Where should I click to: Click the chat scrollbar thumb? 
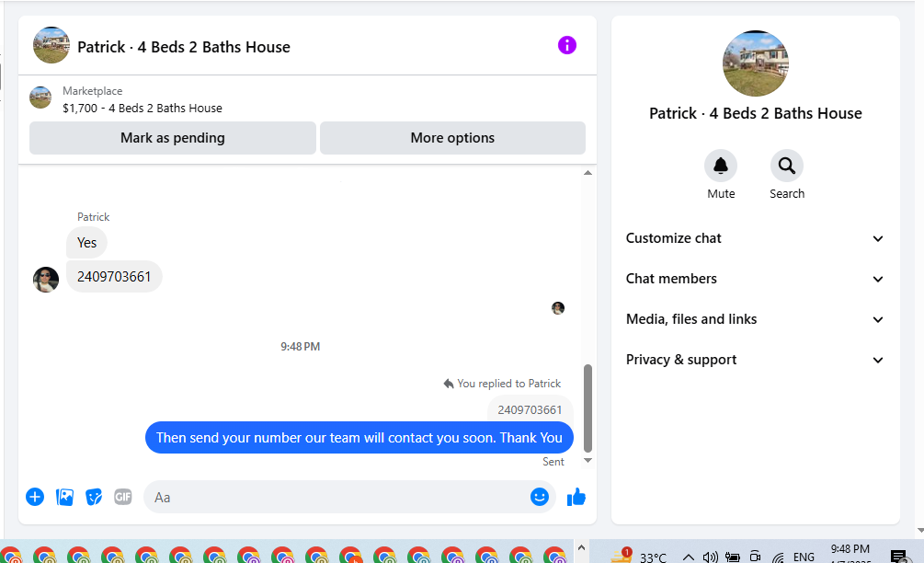[587, 408]
